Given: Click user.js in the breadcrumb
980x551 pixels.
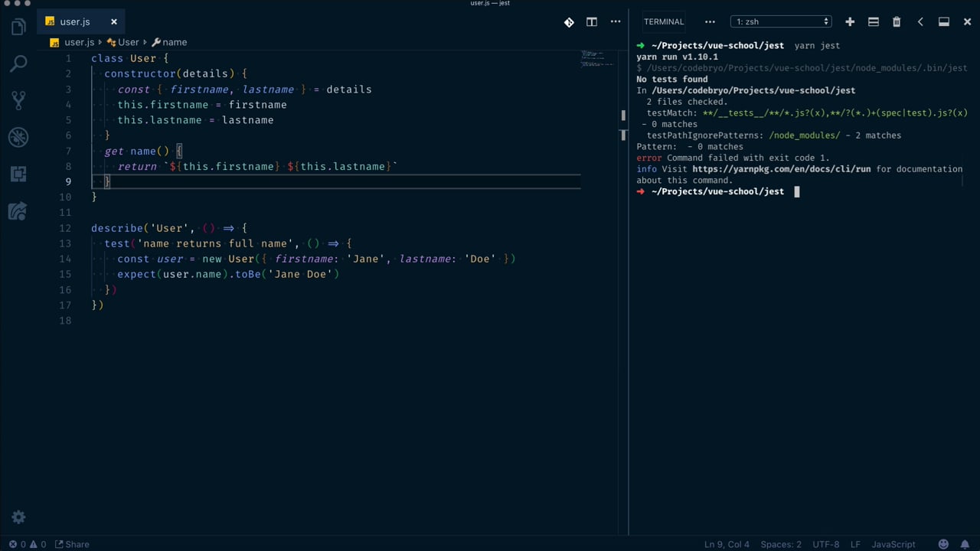Looking at the screenshot, I should [79, 43].
